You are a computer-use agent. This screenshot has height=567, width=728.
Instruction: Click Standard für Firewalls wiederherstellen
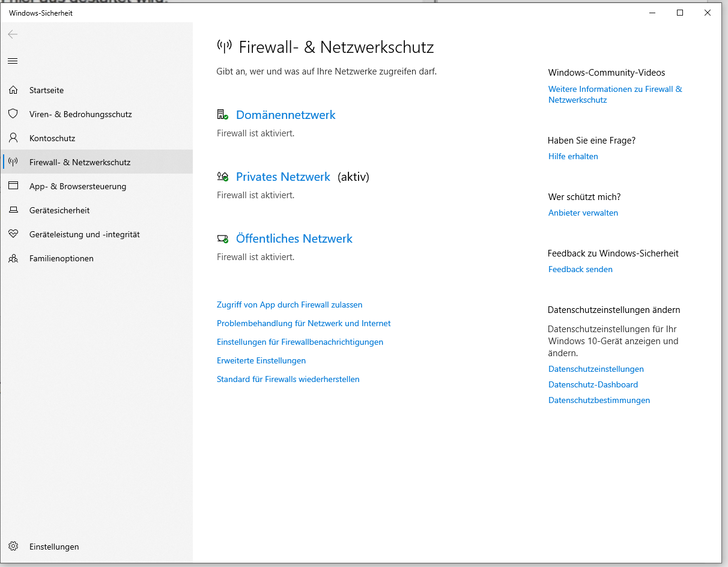[x=288, y=379]
